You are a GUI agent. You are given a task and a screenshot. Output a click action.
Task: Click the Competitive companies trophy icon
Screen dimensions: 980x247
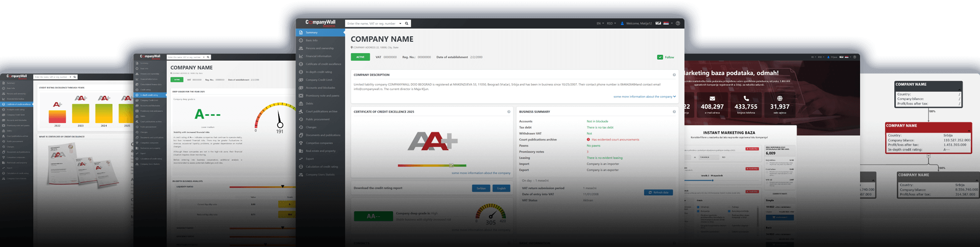pos(301,143)
